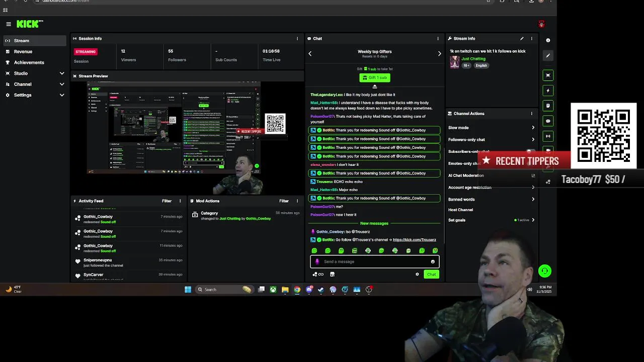Open Stream Info panel three-dot menu
644x362 pixels.
(x=531, y=38)
